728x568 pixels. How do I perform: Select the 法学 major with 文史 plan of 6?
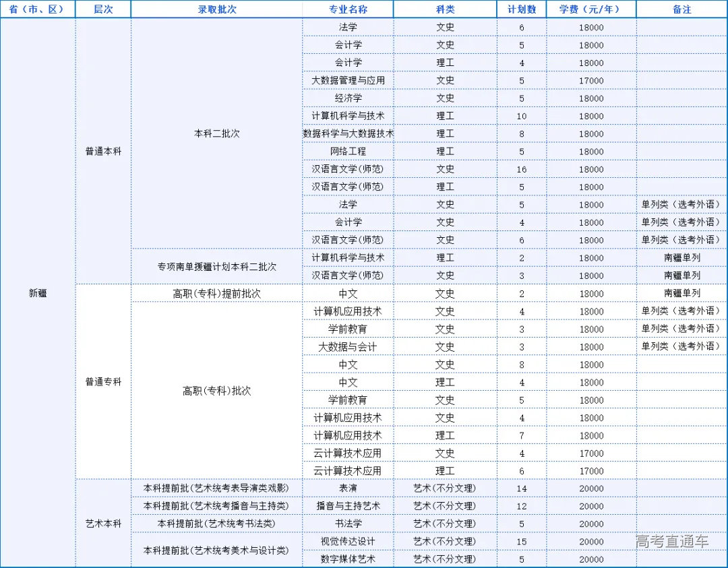[x=348, y=27]
